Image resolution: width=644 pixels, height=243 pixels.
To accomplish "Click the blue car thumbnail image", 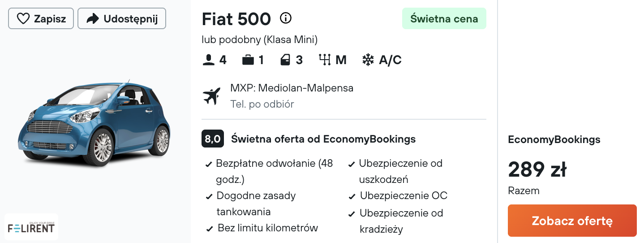I will click(94, 123).
